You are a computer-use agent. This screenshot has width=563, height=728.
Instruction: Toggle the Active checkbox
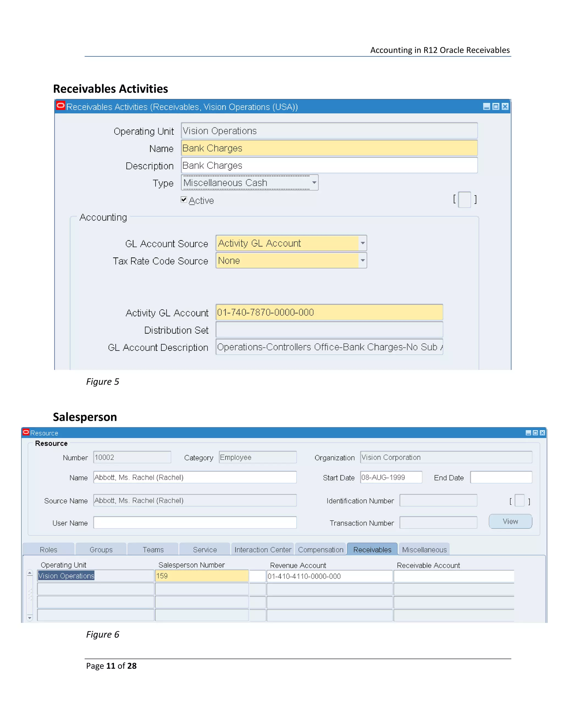pyautogui.click(x=184, y=199)
